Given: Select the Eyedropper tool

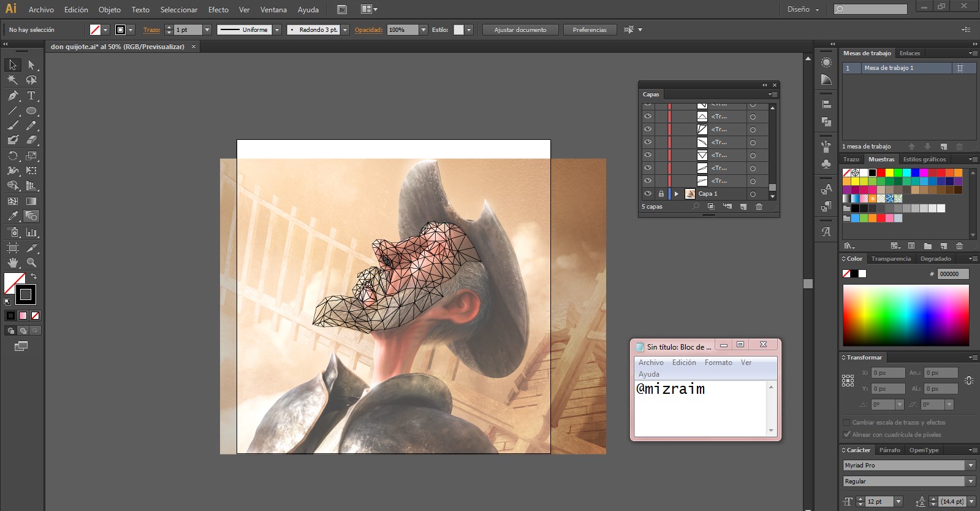Looking at the screenshot, I should pos(13,216).
